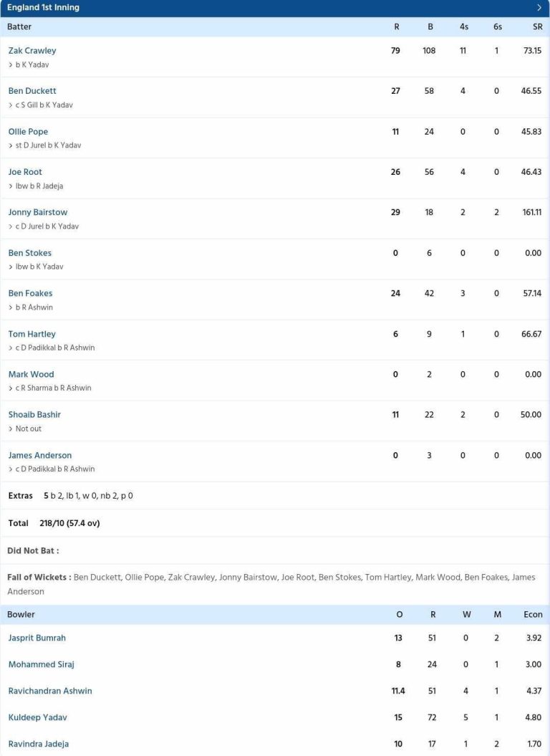Expand James Anderson's dismissal details chevron

tap(10, 469)
